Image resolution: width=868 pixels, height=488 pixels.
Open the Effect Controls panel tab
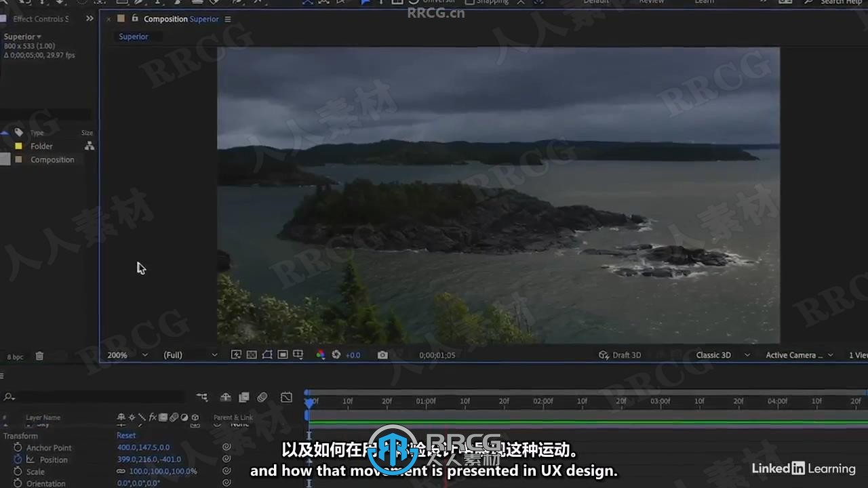(40, 19)
